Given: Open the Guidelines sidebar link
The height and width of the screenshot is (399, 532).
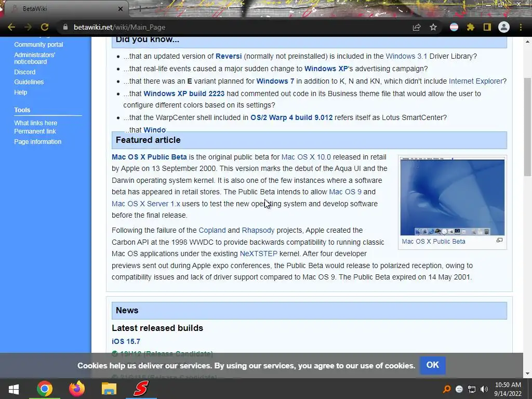Looking at the screenshot, I should pos(29,82).
